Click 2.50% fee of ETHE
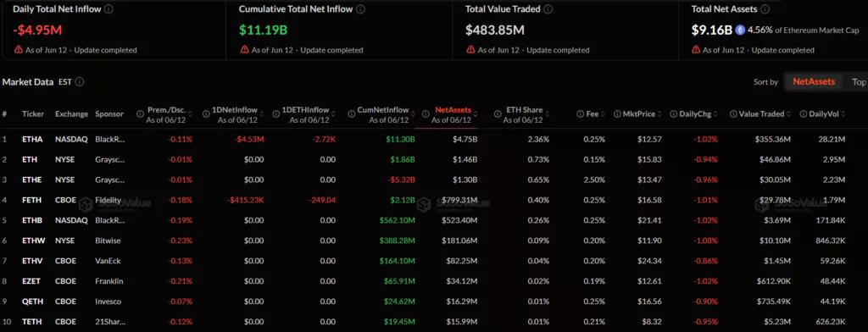Screen dimensions: 868x332 click(594, 180)
